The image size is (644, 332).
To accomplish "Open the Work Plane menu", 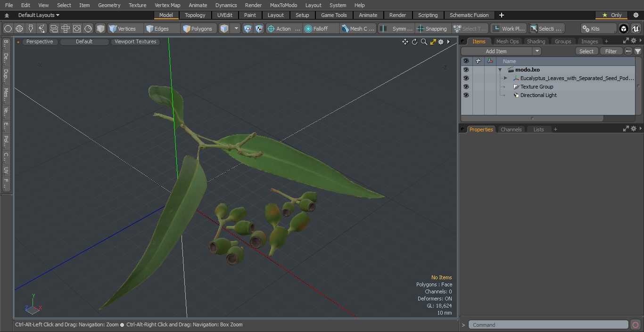I will point(508,29).
